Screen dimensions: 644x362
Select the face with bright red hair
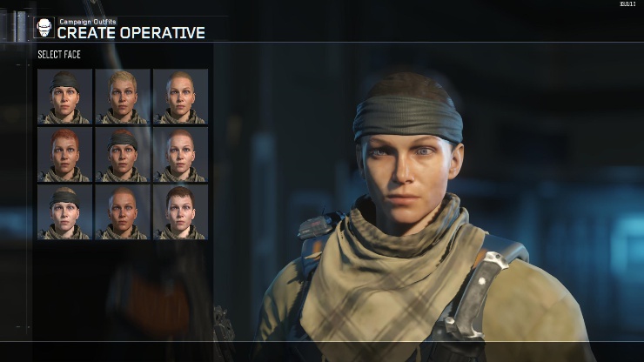(65, 155)
